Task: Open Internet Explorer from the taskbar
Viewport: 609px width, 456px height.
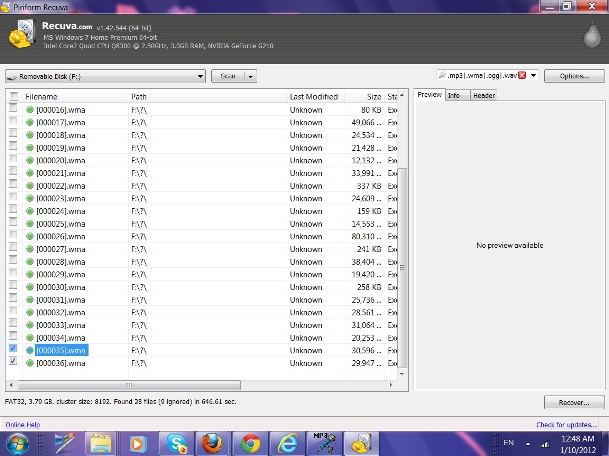Action: (287, 441)
